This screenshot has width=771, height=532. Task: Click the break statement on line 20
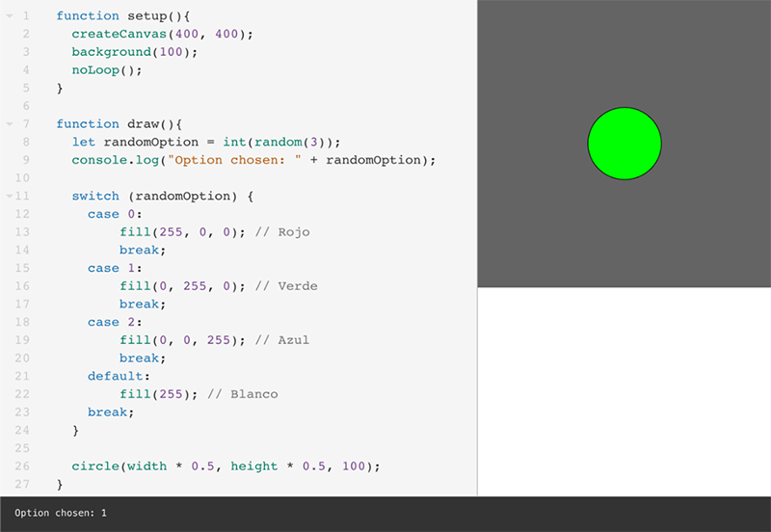(x=143, y=359)
